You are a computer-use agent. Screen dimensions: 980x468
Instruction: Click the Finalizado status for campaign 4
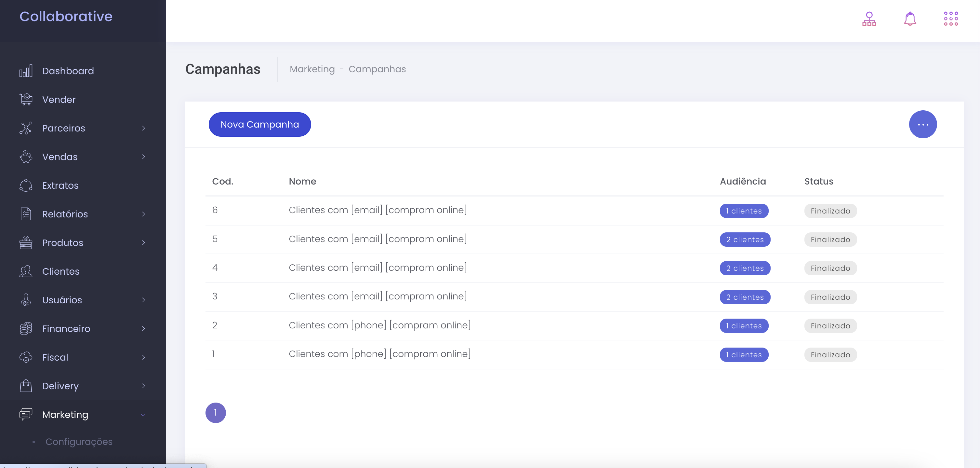tap(830, 268)
